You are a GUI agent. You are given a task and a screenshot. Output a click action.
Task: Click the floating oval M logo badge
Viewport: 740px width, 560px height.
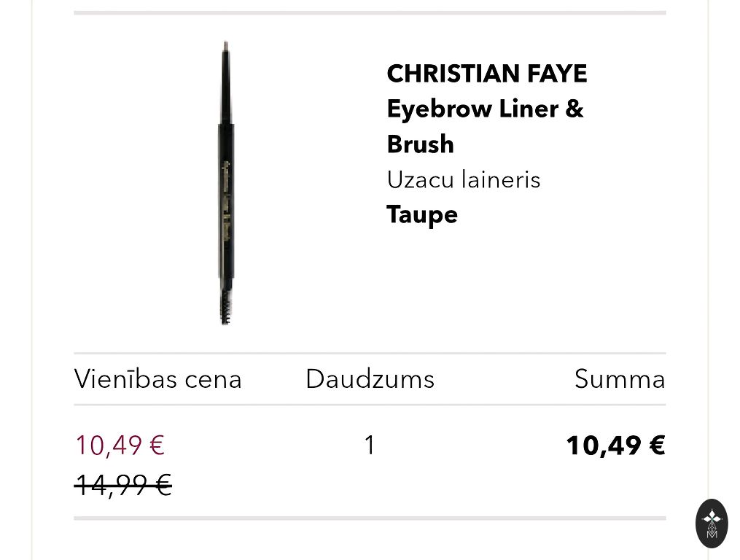pyautogui.click(x=712, y=523)
